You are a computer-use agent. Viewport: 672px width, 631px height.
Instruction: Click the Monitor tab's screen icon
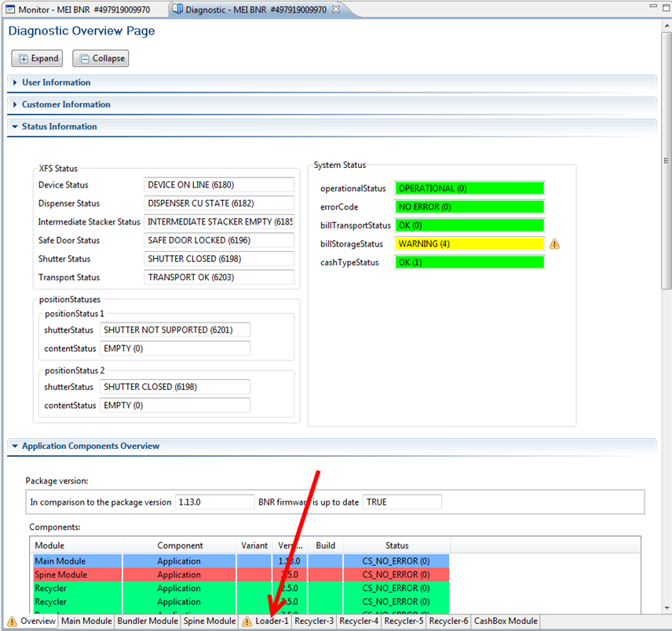[10, 9]
